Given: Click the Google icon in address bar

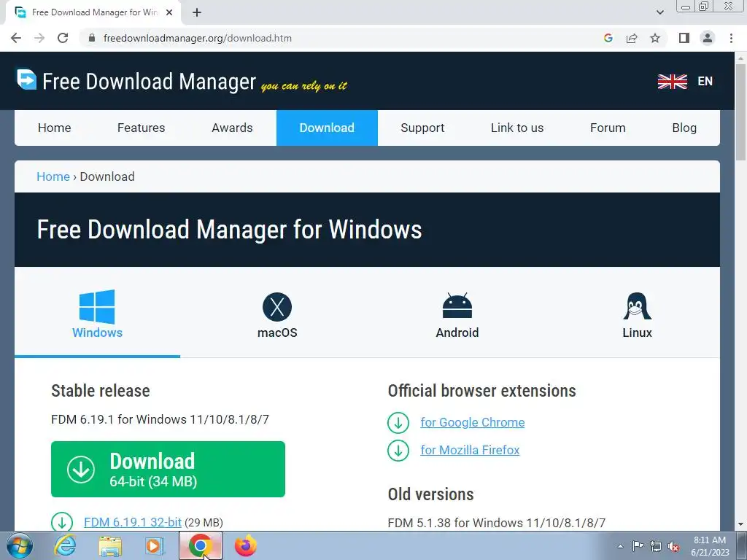Looking at the screenshot, I should (x=608, y=38).
